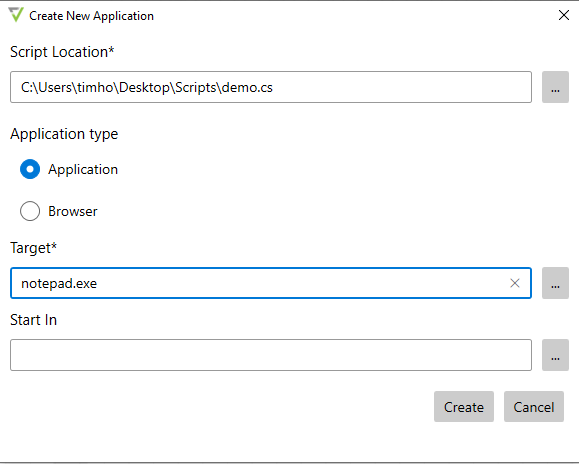
Task: Click the Target label above the field
Action: coord(34,248)
